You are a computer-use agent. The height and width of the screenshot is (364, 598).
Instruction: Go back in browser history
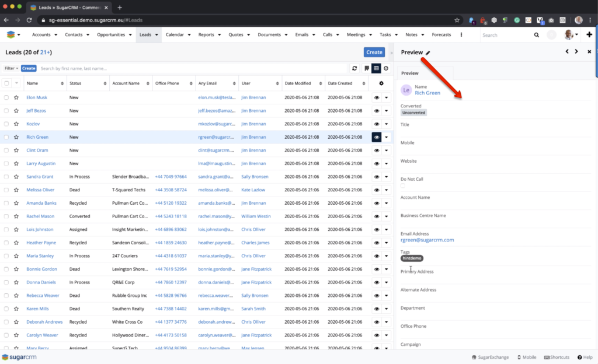tap(6, 20)
